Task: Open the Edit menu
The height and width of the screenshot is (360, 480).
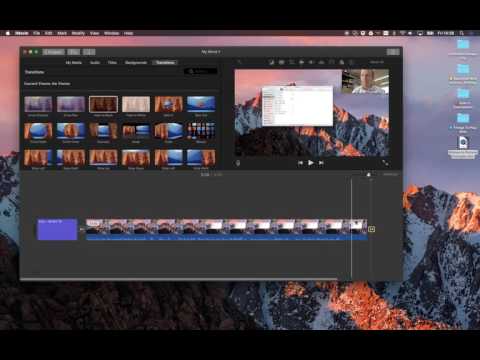Action: pyautogui.click(x=48, y=33)
